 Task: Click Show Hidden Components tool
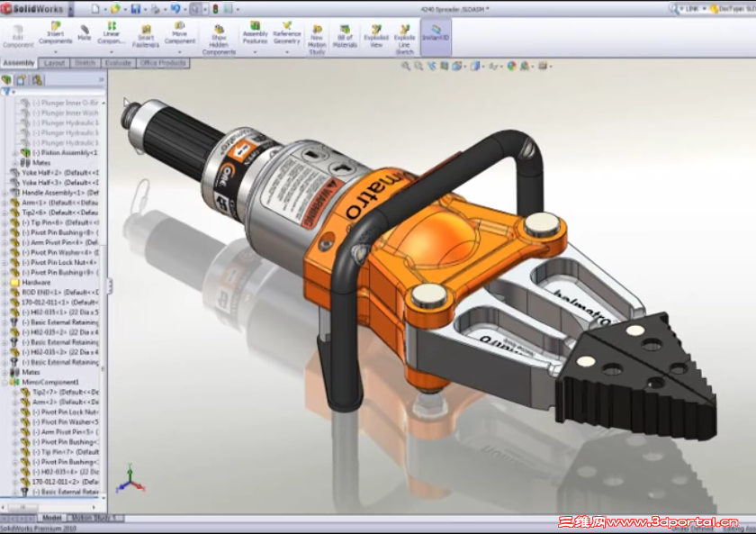pos(219,40)
